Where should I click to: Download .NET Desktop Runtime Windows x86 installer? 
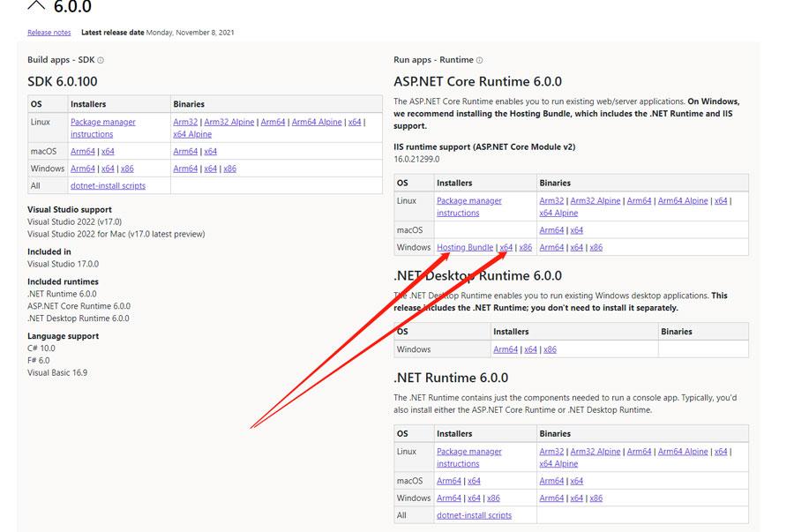(x=550, y=349)
